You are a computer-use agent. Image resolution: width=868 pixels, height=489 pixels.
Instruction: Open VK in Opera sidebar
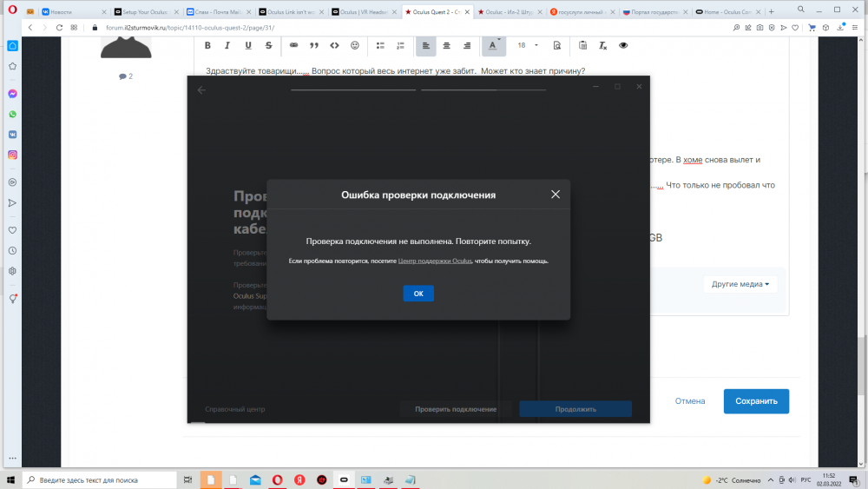pyautogui.click(x=13, y=135)
